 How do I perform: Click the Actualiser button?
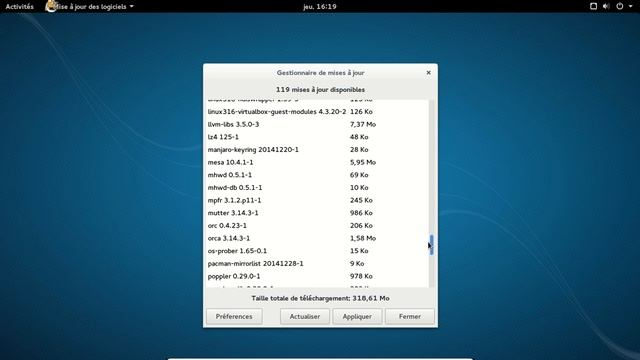[x=304, y=316]
